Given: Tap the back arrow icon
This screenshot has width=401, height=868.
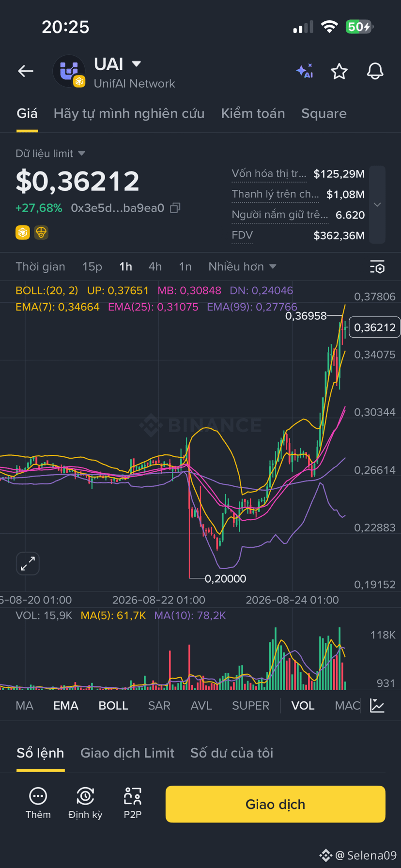Looking at the screenshot, I should [x=26, y=71].
